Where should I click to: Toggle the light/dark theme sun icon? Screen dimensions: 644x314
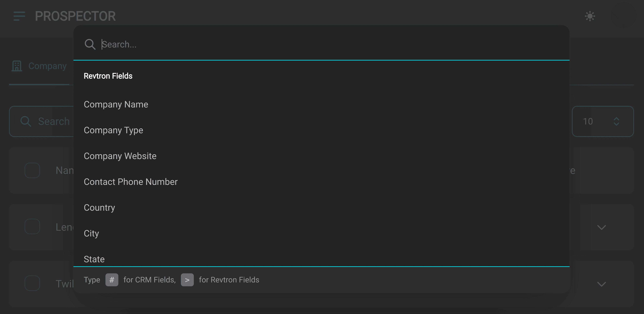point(590,16)
